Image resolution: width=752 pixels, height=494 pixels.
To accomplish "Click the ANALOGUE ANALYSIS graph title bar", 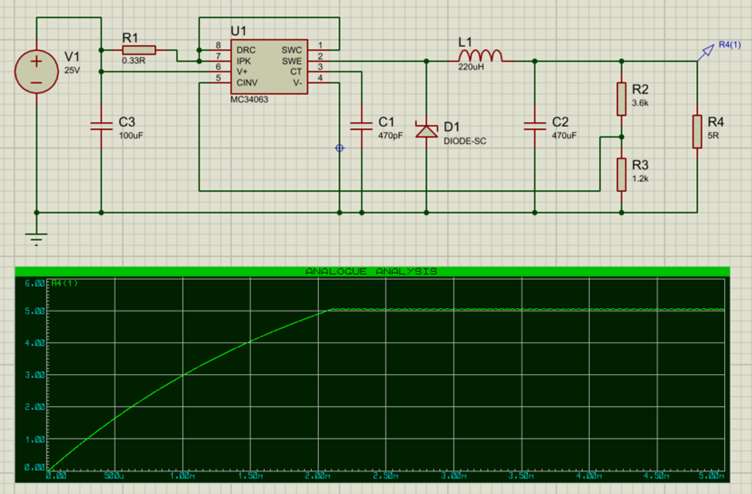I will tap(372, 271).
